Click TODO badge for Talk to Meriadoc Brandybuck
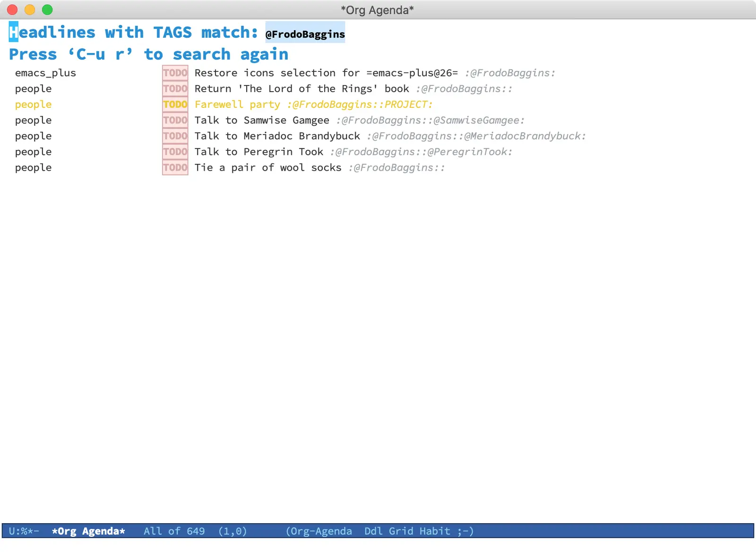Image resolution: width=756 pixels, height=553 pixels. pos(175,136)
